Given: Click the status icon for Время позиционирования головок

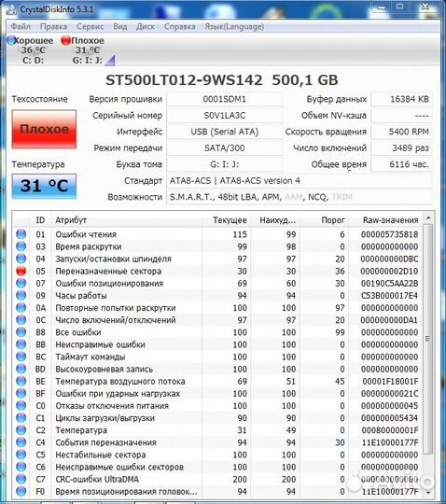Looking at the screenshot, I should tap(21, 491).
